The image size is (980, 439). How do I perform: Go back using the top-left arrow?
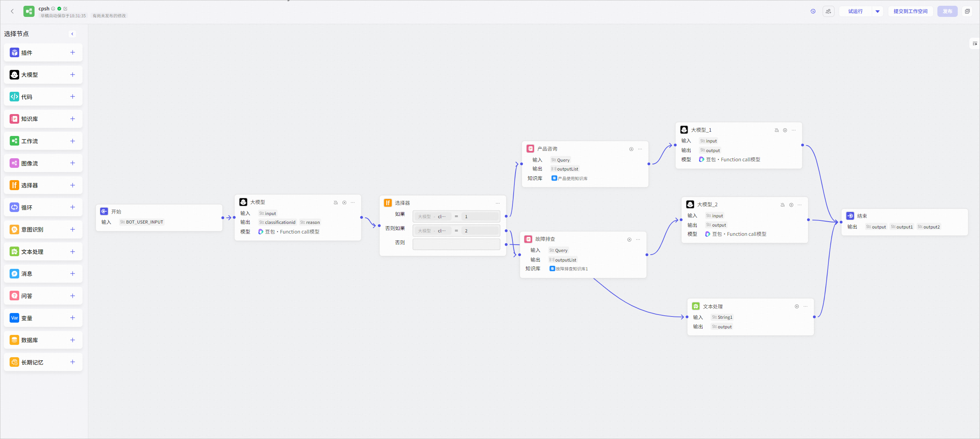click(12, 11)
